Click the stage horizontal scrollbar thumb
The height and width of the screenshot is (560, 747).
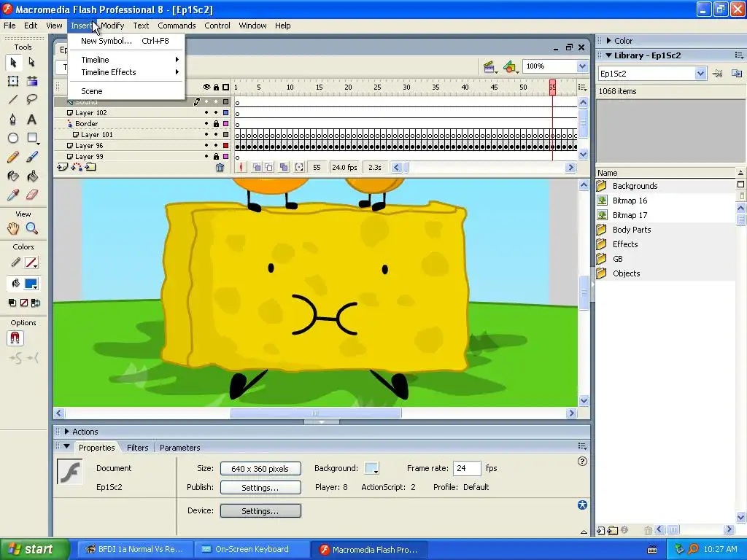[x=315, y=413]
